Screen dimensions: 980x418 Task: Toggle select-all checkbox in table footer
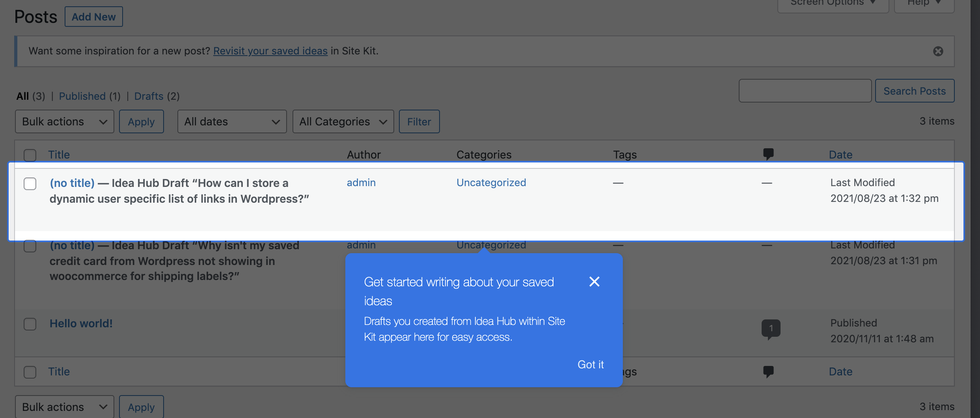[x=30, y=372]
